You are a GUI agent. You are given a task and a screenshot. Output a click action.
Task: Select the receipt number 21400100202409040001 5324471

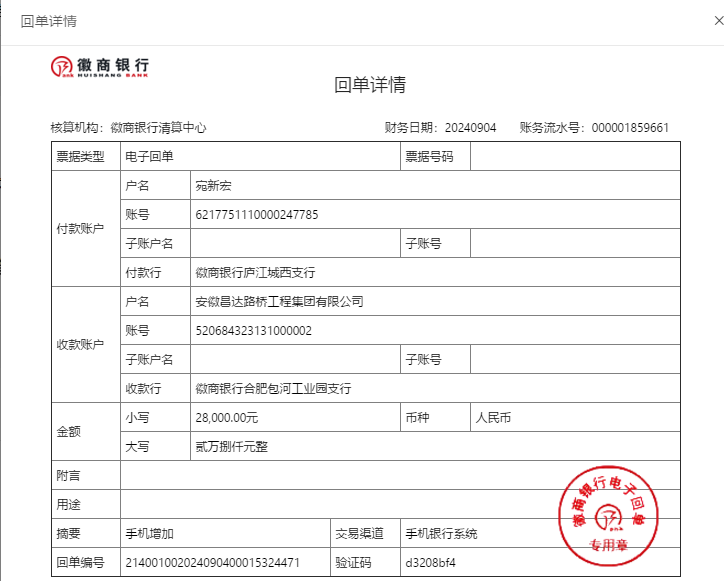coord(211,563)
